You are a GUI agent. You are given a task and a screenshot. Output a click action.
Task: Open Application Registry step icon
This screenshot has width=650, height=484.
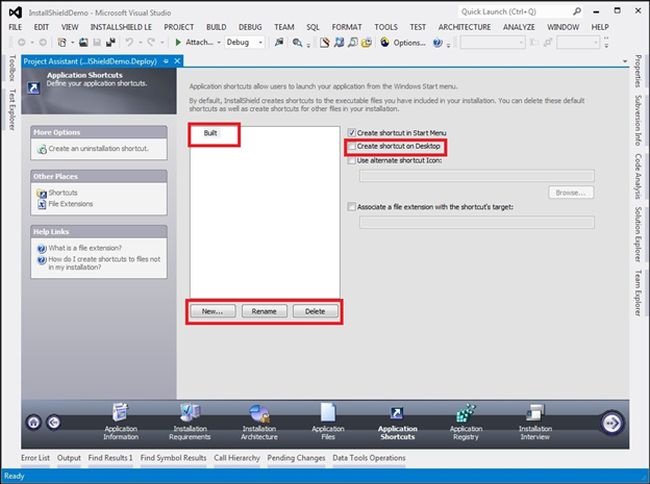[x=466, y=413]
